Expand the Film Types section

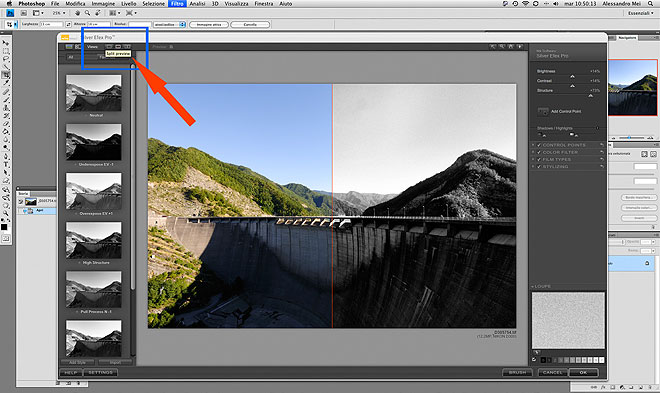click(533, 159)
